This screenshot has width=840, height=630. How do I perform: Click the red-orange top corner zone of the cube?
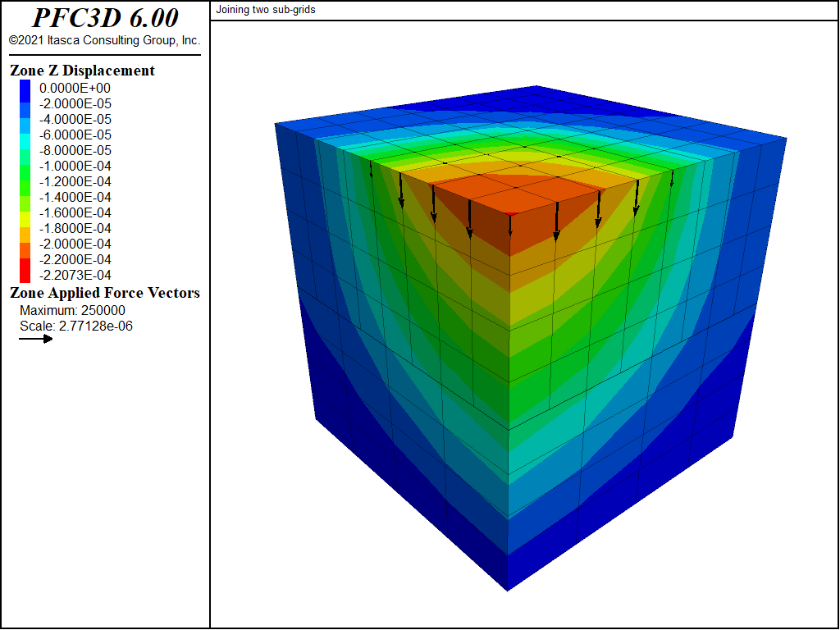(x=514, y=195)
